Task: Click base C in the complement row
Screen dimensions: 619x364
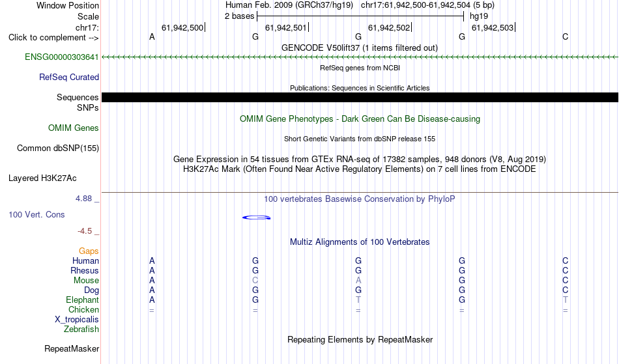Action: pyautogui.click(x=566, y=37)
